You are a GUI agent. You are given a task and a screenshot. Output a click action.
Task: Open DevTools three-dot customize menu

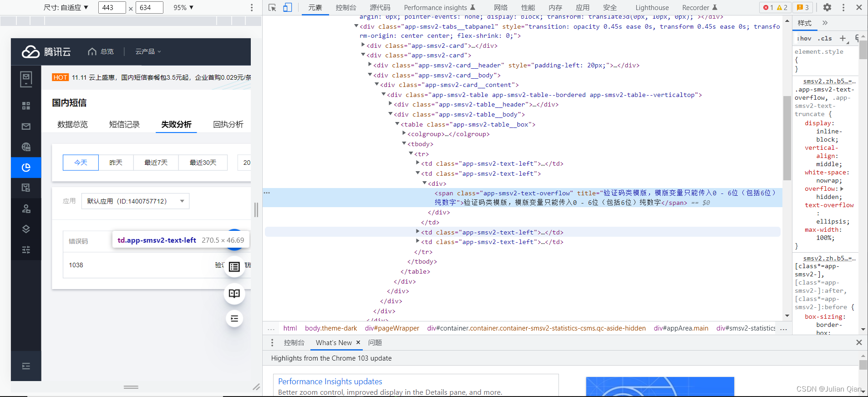coord(843,7)
